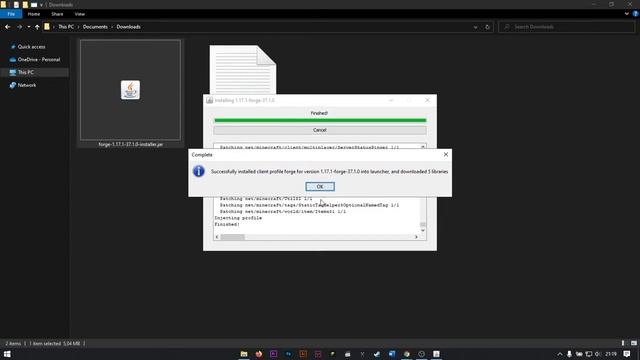Click the taskbar clock showing 21:09

[x=611, y=354]
